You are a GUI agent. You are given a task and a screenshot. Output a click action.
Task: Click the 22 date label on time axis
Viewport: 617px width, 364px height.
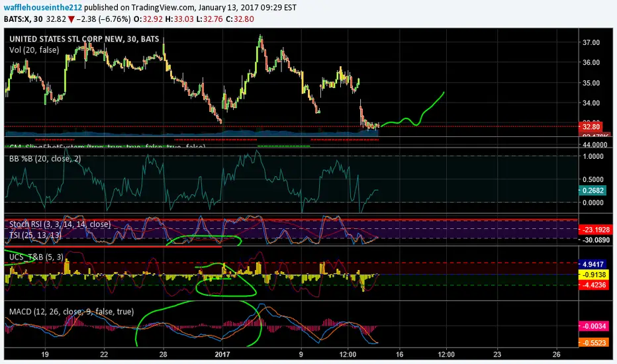104,354
